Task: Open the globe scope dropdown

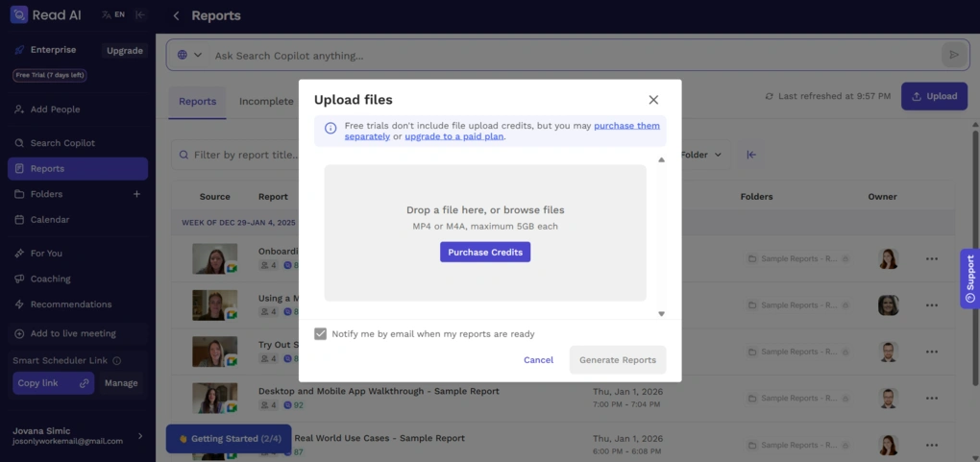Action: (x=189, y=55)
